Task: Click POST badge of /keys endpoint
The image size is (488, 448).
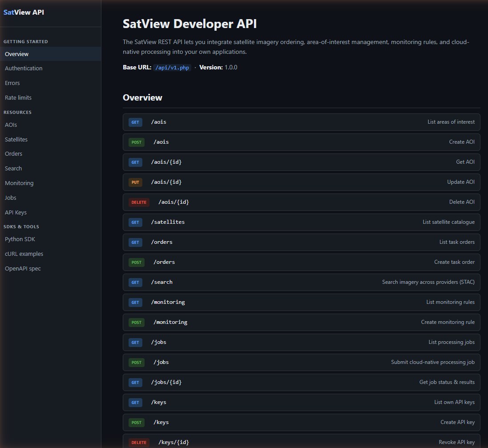Action: click(x=136, y=423)
